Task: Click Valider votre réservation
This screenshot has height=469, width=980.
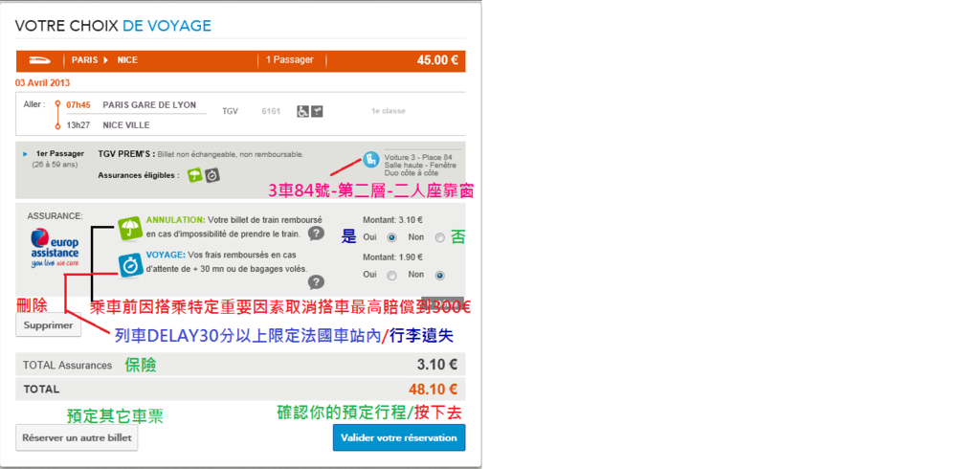Action: [x=399, y=437]
